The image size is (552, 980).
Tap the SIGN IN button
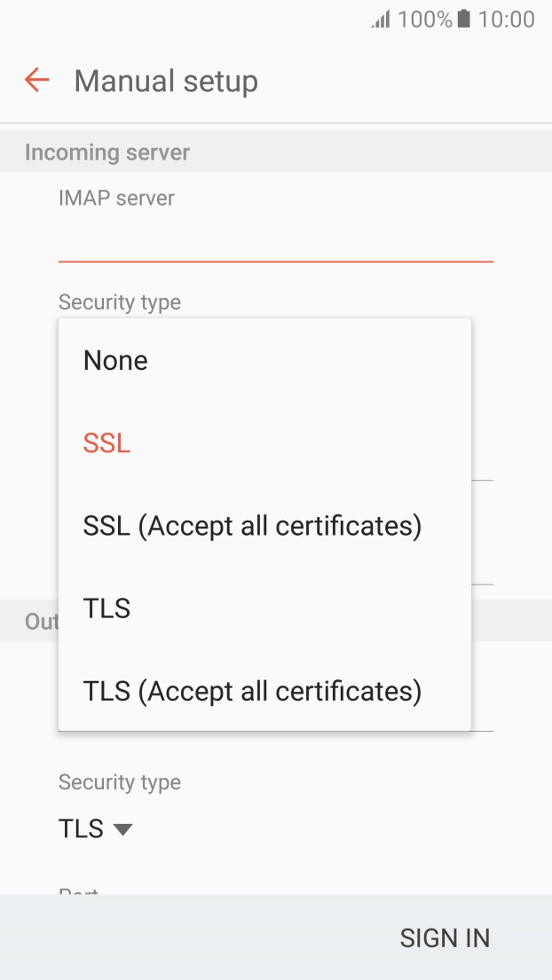point(445,937)
